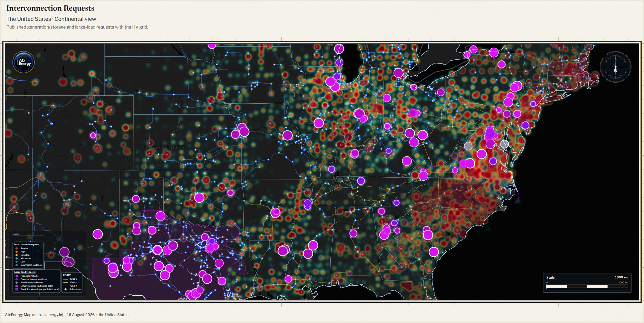Click the Low queue legend dot
Screen dimensions: 644x323
pos(16,262)
